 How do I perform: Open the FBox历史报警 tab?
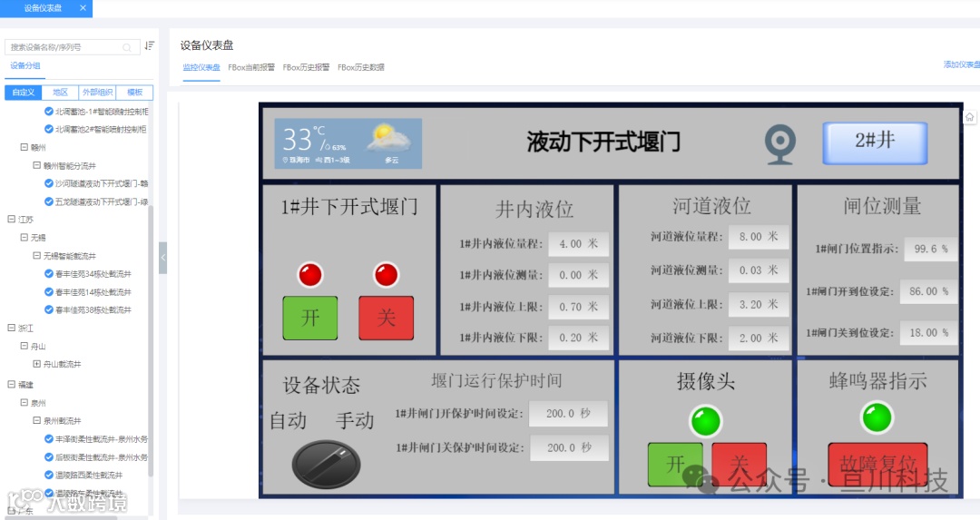tap(306, 67)
